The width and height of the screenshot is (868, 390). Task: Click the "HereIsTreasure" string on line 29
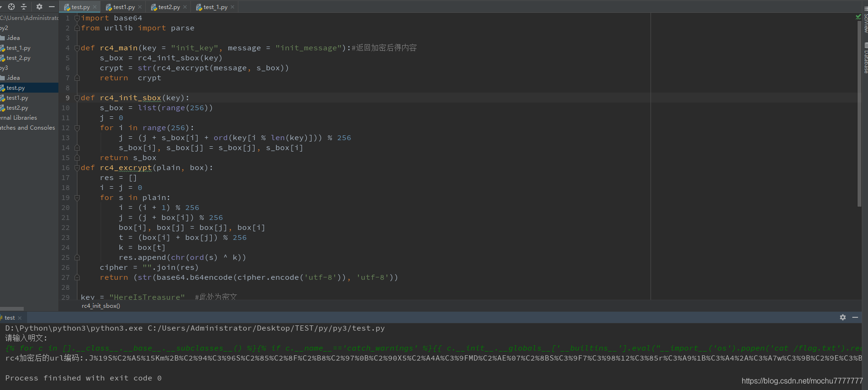(x=147, y=297)
